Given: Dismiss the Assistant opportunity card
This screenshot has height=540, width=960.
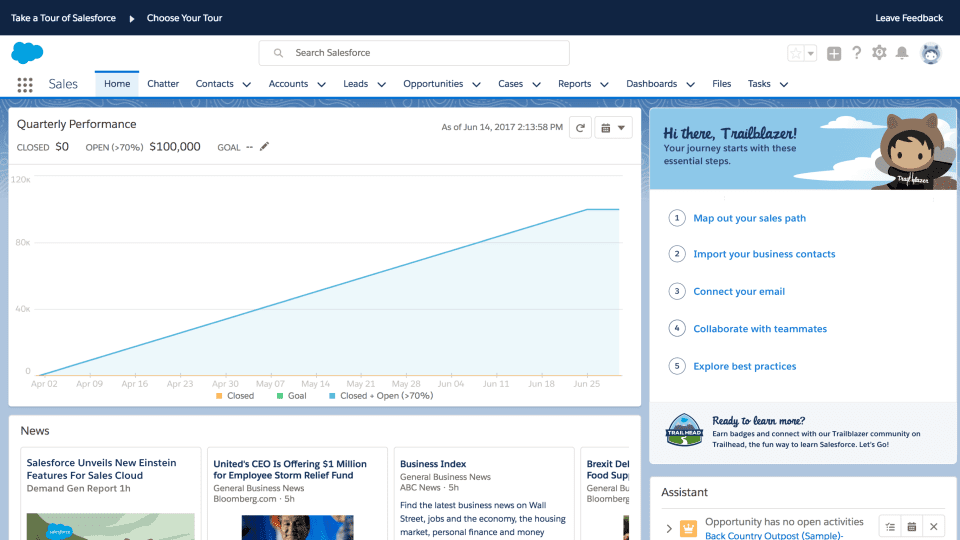Looking at the screenshot, I should [933, 527].
